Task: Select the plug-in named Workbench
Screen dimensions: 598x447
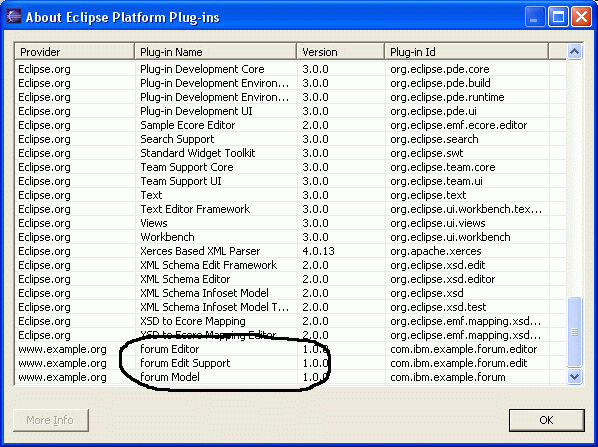Action: pos(290,237)
